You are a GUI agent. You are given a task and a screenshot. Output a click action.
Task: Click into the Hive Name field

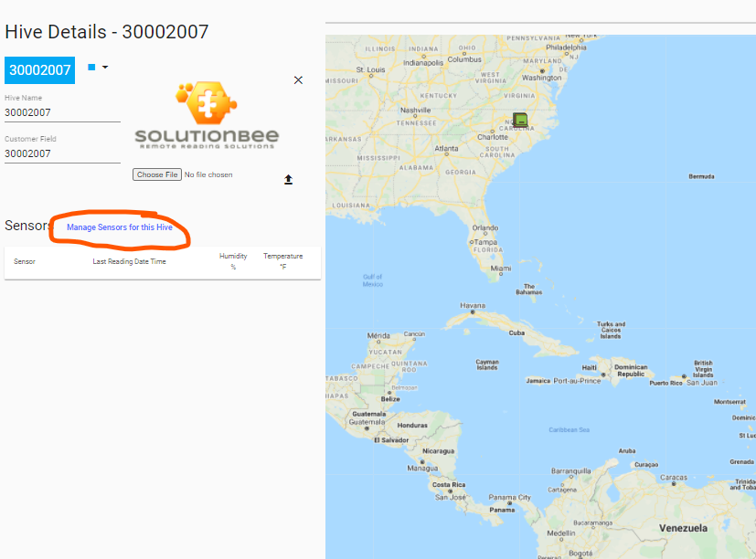63,112
